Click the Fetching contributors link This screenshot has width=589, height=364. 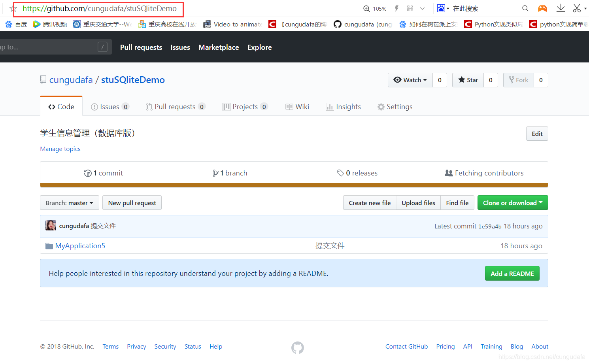(484, 173)
